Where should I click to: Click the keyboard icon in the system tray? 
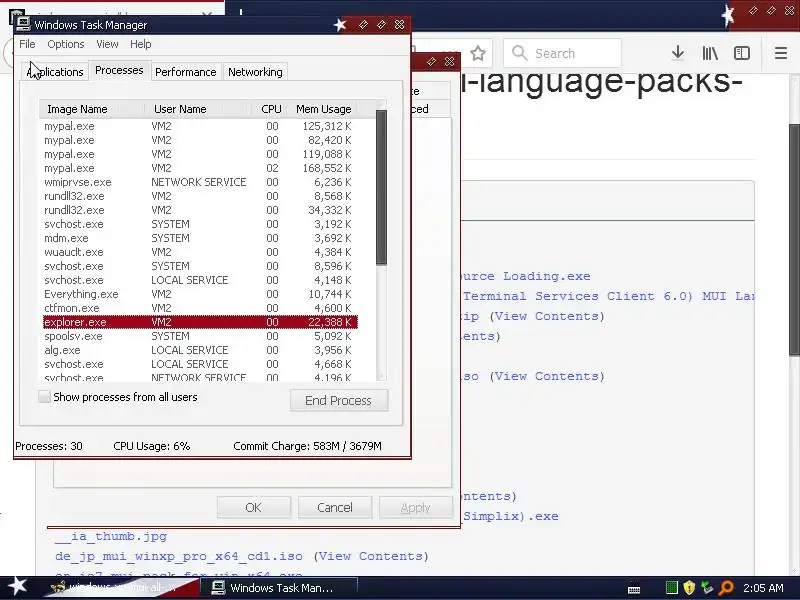(x=634, y=589)
